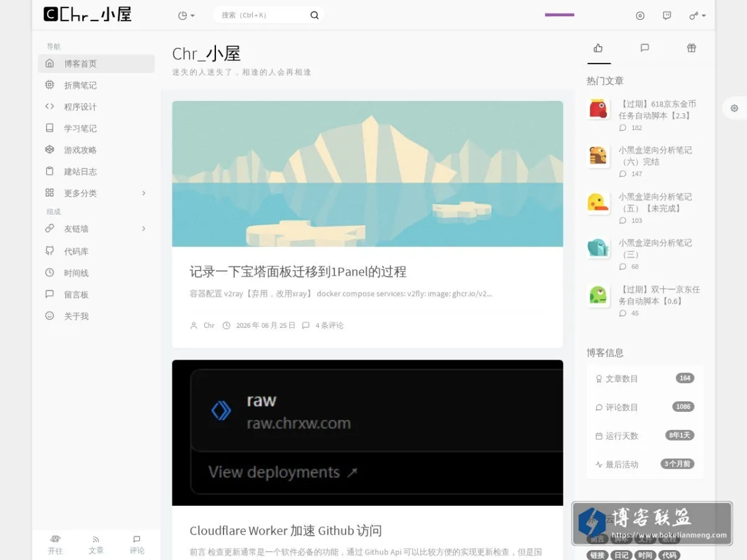This screenshot has width=747, height=560.
Task: Click the iceberg post cover image
Action: click(x=367, y=174)
